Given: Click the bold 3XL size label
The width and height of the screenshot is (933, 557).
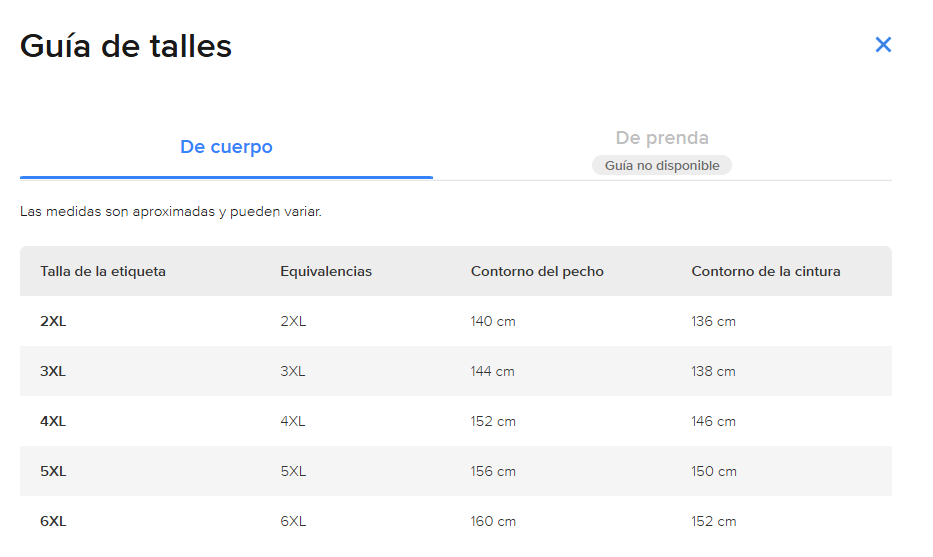Looking at the screenshot, I should [x=53, y=371].
